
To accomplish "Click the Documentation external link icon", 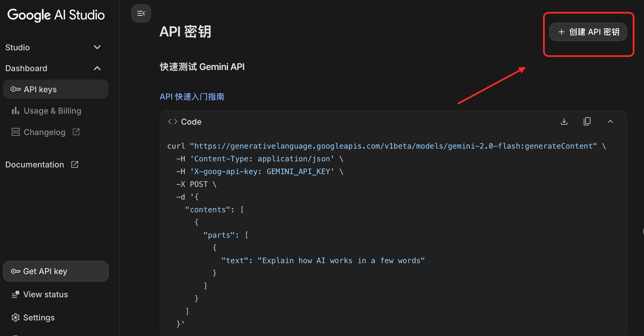I will coord(75,165).
